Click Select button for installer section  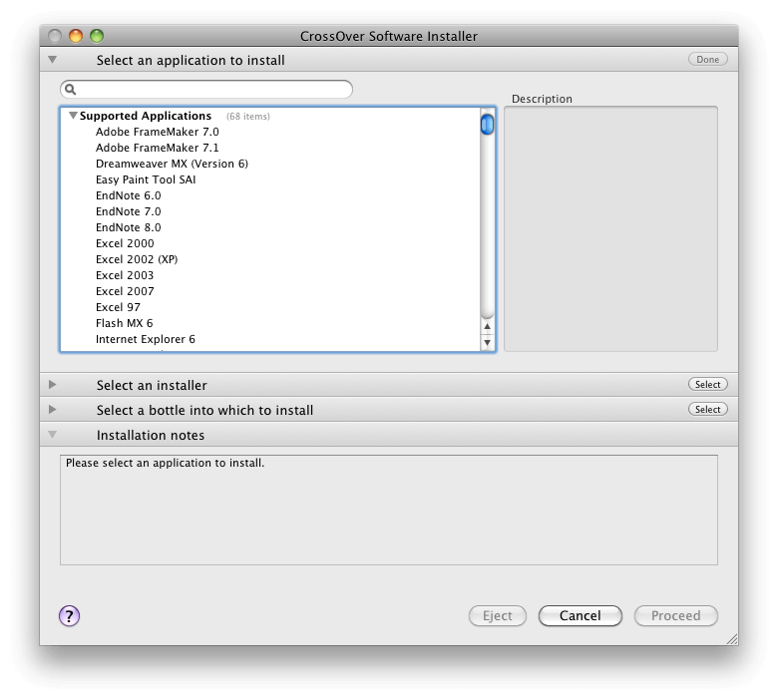(707, 384)
